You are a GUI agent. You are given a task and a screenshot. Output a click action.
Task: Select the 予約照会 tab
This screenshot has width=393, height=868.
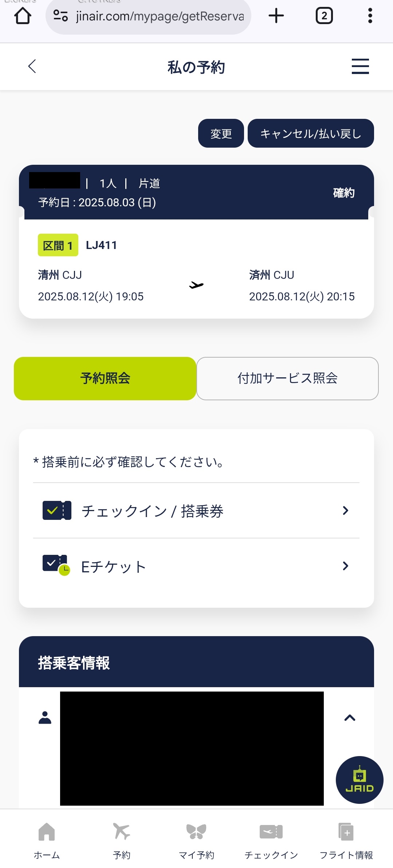(x=105, y=378)
